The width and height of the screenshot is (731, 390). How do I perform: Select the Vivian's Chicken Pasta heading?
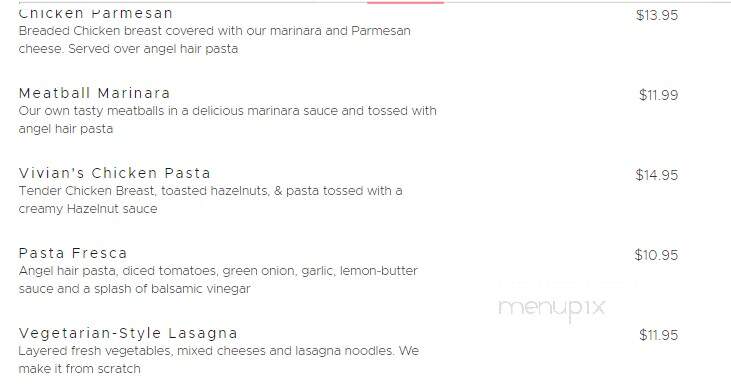[x=115, y=173]
